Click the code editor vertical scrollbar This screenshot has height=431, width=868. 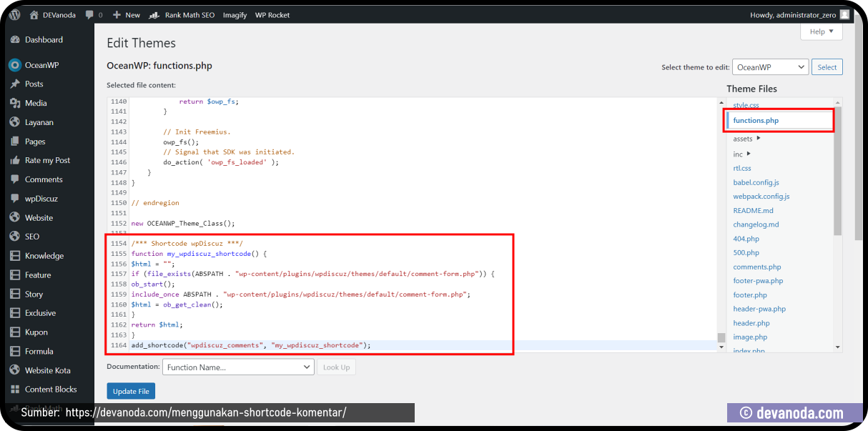[721, 337]
